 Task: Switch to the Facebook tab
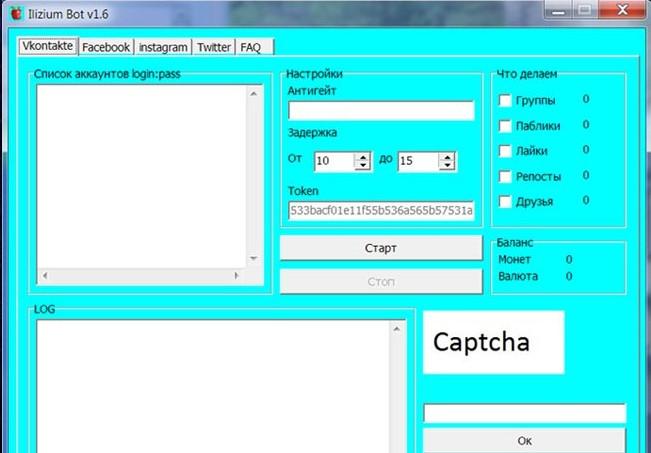pos(105,47)
